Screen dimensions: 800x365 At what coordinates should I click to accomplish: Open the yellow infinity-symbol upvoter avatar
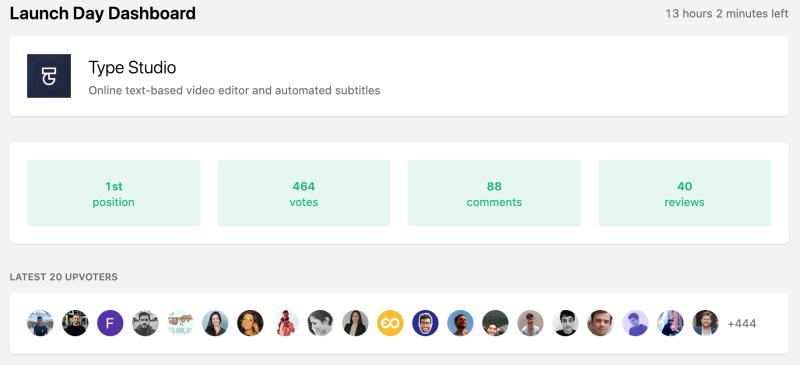390,323
